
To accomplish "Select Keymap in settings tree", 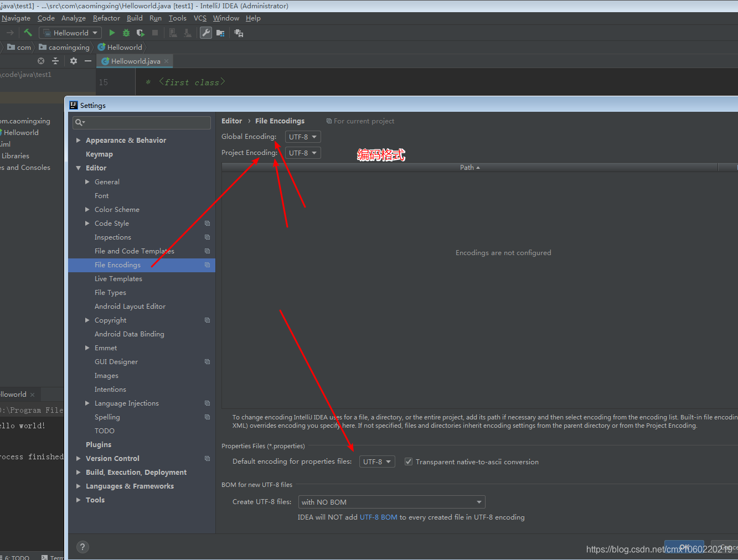I will click(x=99, y=154).
